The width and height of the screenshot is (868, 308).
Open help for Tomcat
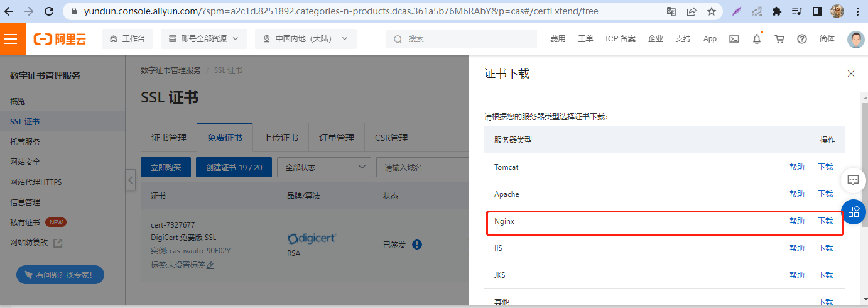797,167
